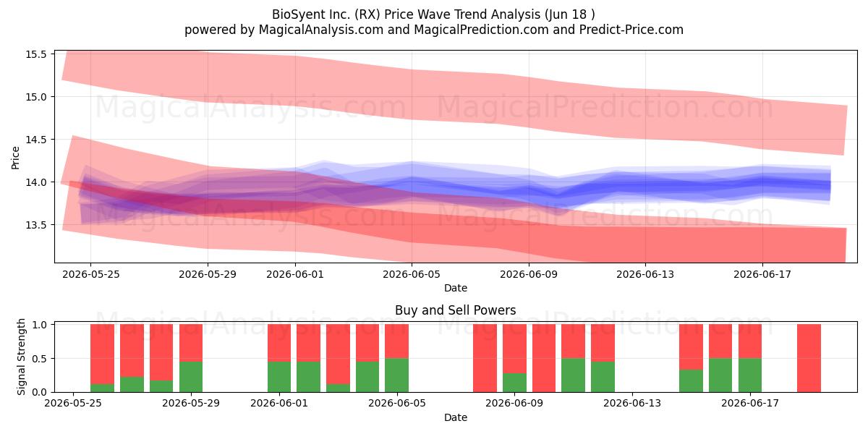868x434 pixels.
Task: Click the green buy bar at 2026-06-05
Action: (x=396, y=375)
